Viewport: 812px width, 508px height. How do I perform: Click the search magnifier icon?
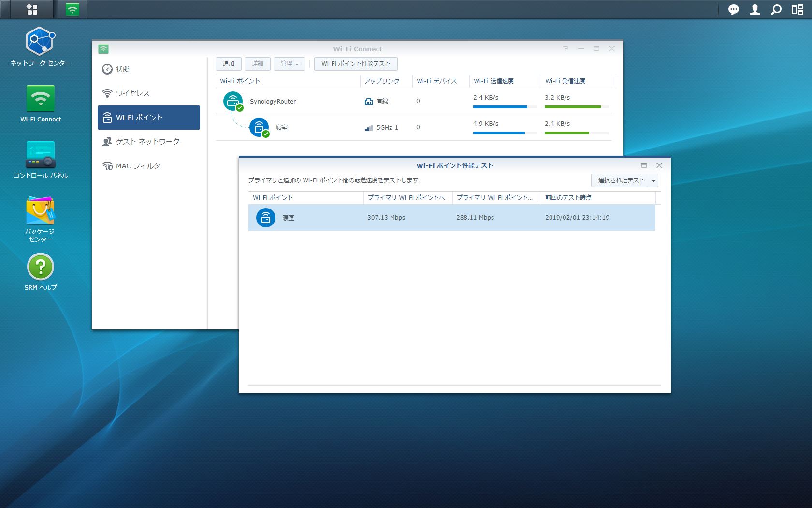tap(776, 10)
